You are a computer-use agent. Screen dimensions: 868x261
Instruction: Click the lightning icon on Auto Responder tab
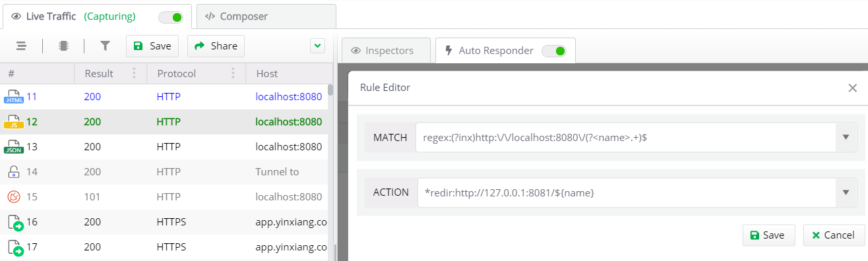449,50
